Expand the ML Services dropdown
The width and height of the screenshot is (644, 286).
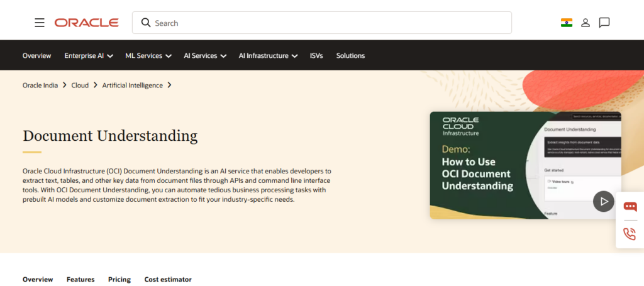148,55
